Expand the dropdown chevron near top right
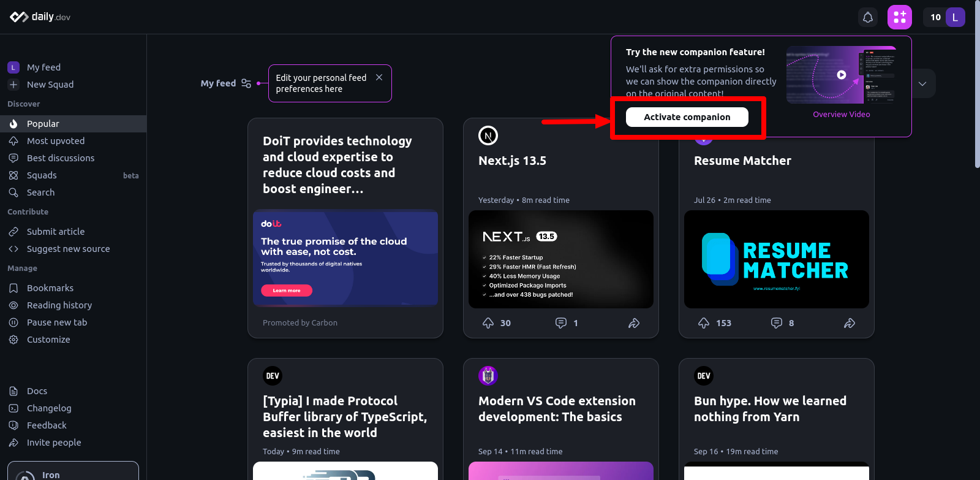980x480 pixels. [922, 83]
